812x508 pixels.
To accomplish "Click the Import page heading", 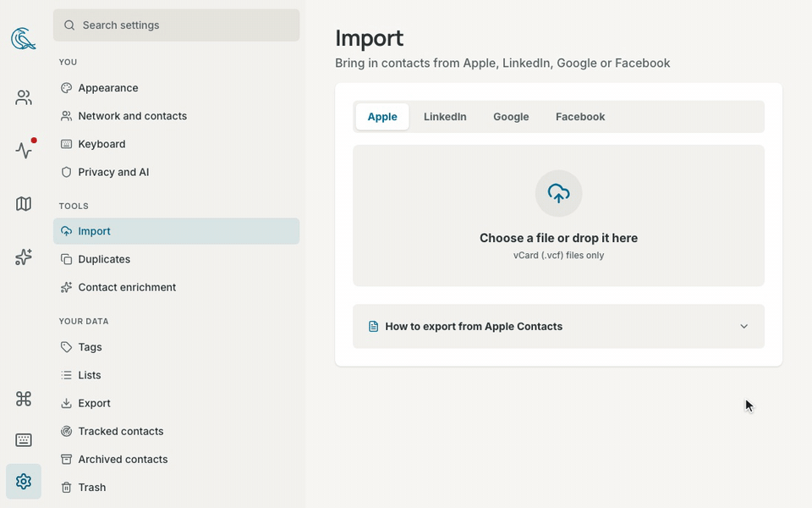I will click(x=370, y=38).
